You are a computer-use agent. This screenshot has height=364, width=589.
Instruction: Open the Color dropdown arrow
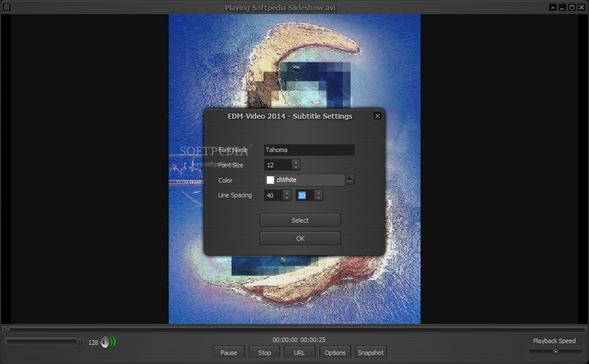coord(350,180)
